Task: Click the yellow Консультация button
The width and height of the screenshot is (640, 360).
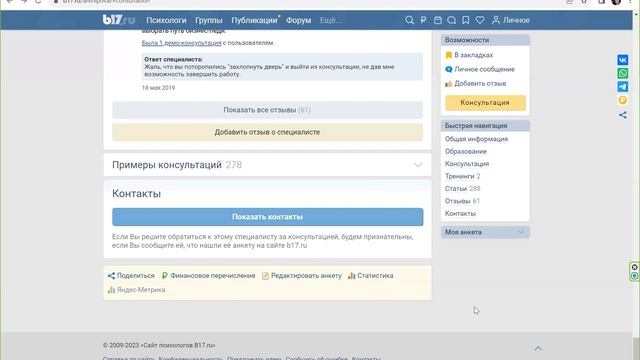Action: pyautogui.click(x=485, y=103)
